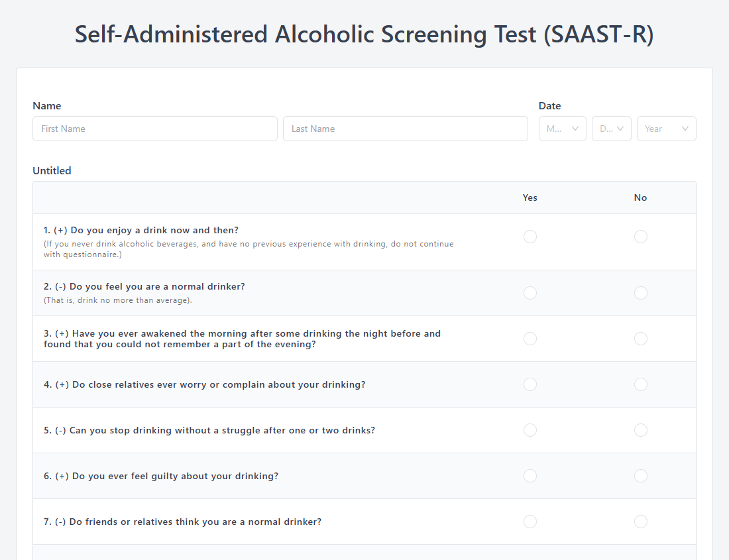
Task: Choose Yes for feeling you are a normal drinker
Action: click(530, 293)
